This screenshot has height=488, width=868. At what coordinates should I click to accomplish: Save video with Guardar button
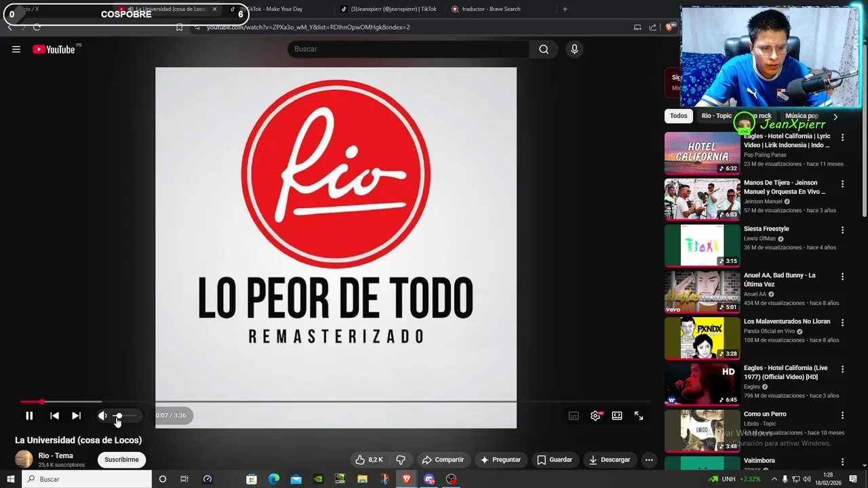(x=555, y=460)
